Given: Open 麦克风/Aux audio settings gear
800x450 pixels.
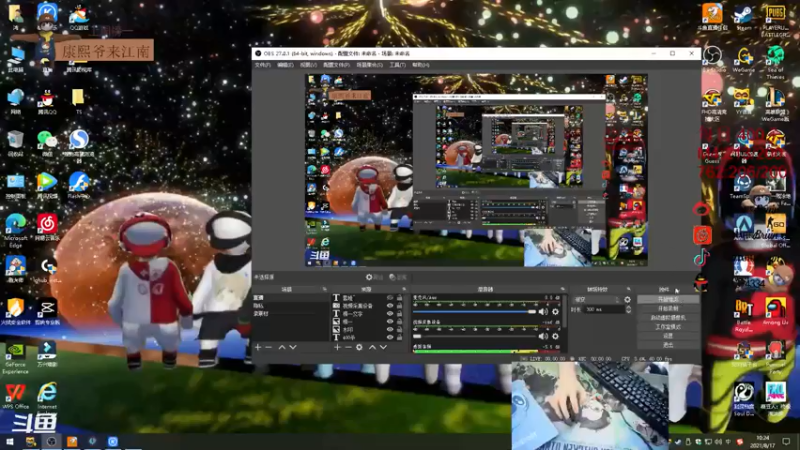Looking at the screenshot, I should (555, 312).
